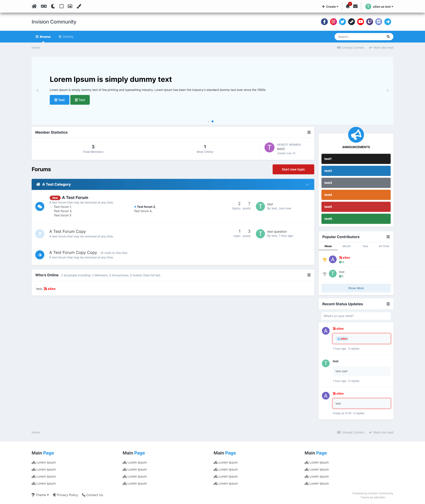Click Show More under Popular Contributors
The width and height of the screenshot is (425, 504).
356,288
